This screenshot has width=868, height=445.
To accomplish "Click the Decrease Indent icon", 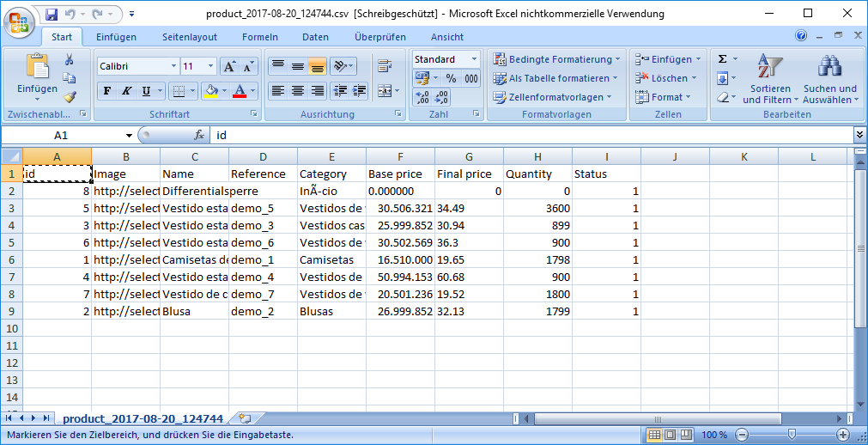I will click(x=340, y=91).
